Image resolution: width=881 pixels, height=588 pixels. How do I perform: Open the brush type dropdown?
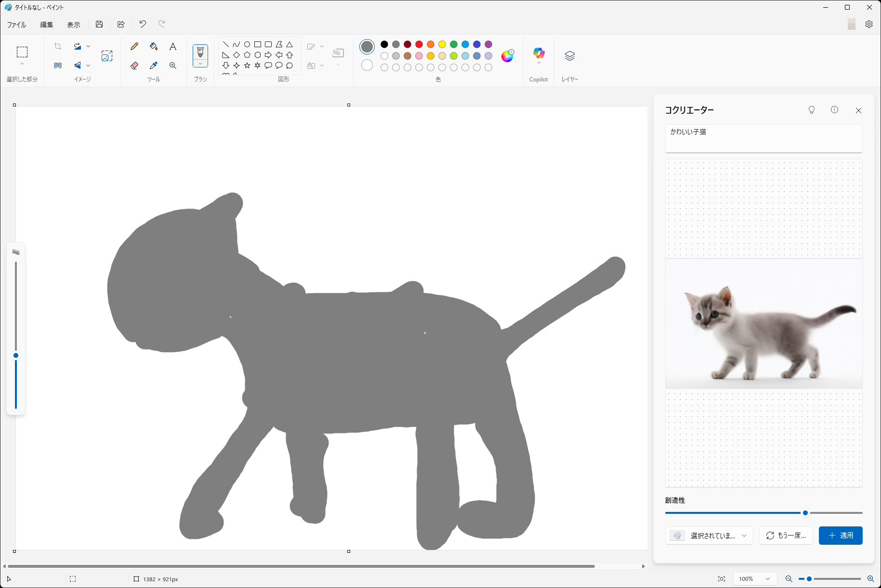tap(200, 63)
